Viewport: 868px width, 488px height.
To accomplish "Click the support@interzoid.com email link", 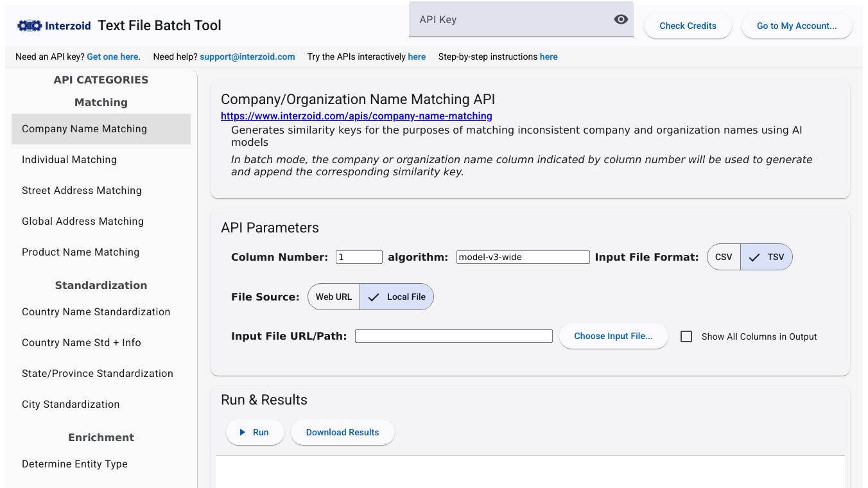I will 247,57.
